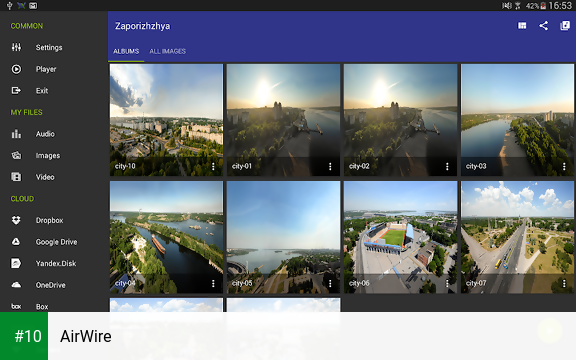Viewport: 576px width, 360px height.
Task: Select the Dropbox icon
Action: pos(16,220)
